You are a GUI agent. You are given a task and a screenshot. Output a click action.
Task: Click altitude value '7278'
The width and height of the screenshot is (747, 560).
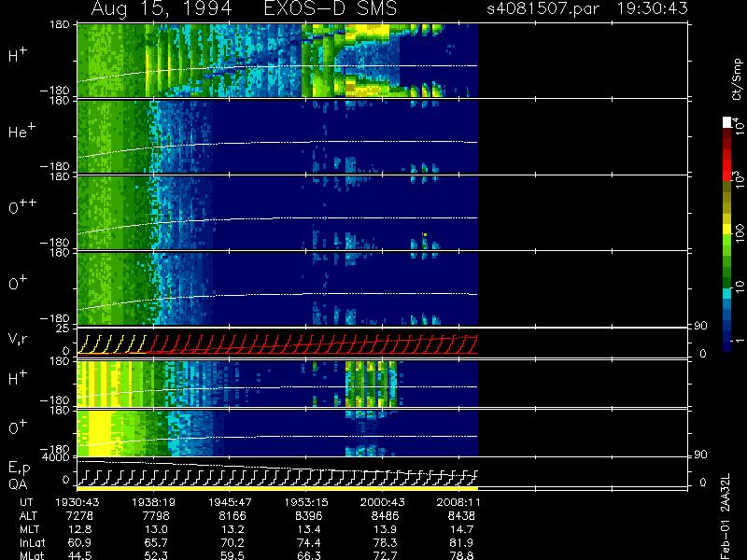click(80, 516)
